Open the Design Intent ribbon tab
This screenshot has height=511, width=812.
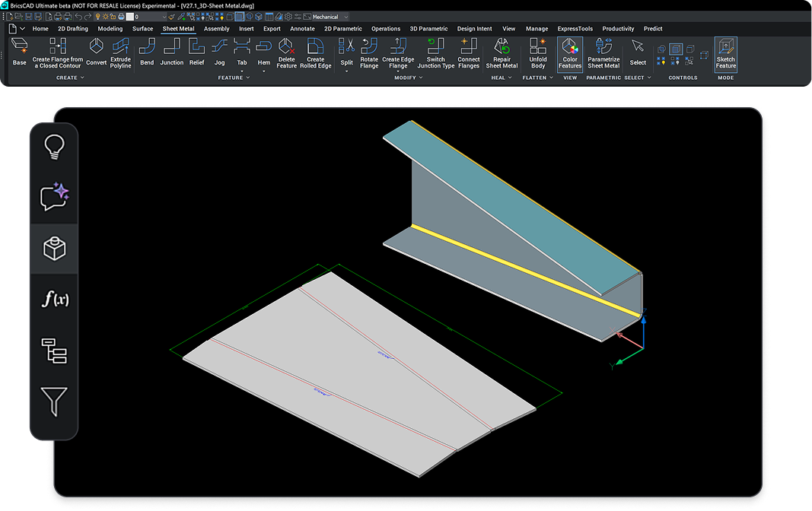(x=474, y=28)
